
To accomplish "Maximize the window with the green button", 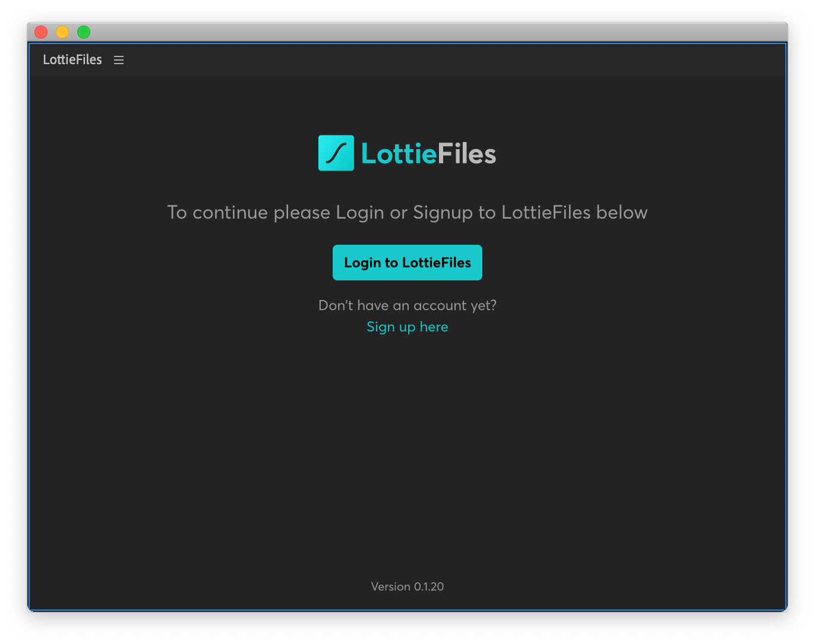I will point(84,32).
